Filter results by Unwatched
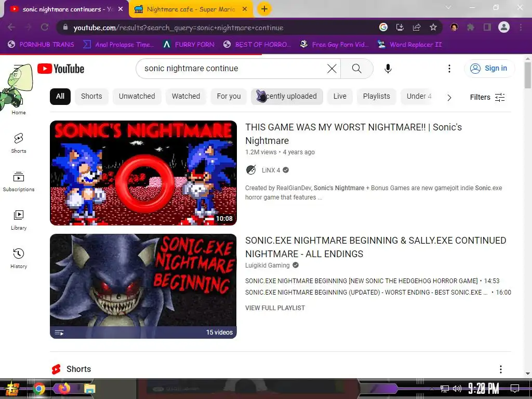The image size is (532, 399). (x=137, y=96)
